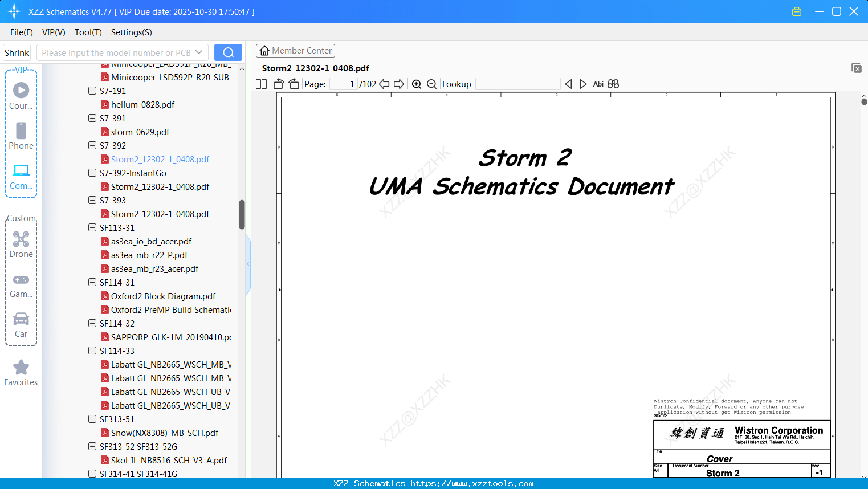Select the Computer category icon

(x=21, y=176)
